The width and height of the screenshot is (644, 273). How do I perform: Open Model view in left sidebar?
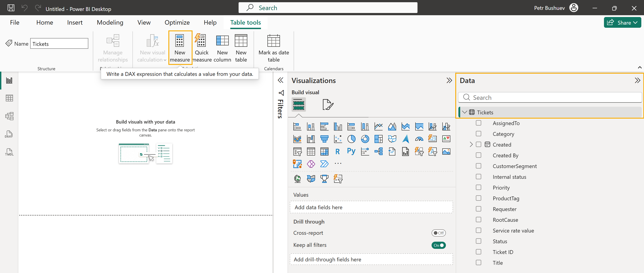pos(9,116)
